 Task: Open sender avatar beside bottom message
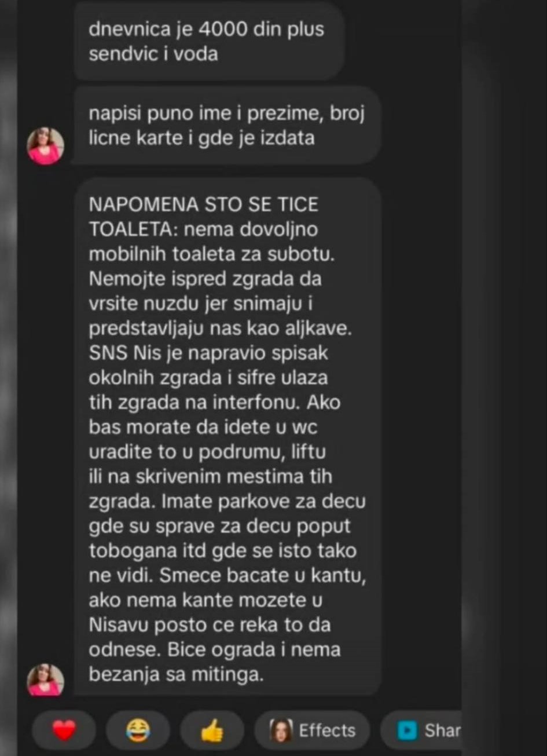[x=45, y=679]
